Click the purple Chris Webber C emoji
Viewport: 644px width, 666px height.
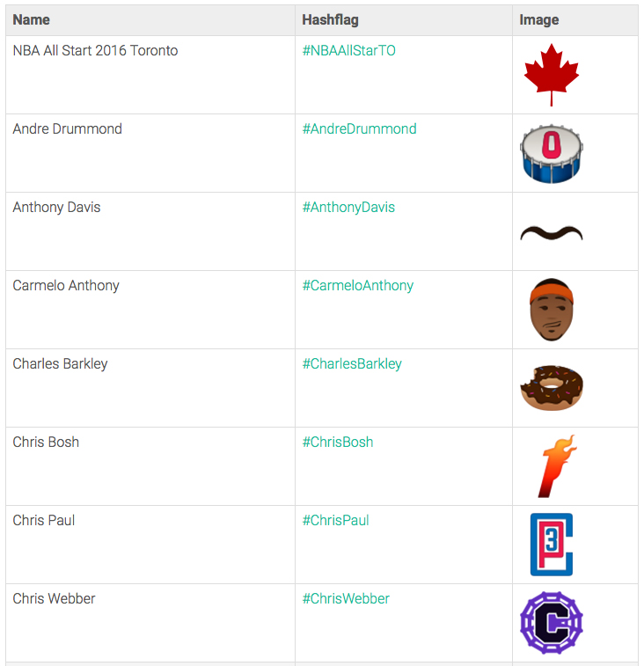(551, 623)
